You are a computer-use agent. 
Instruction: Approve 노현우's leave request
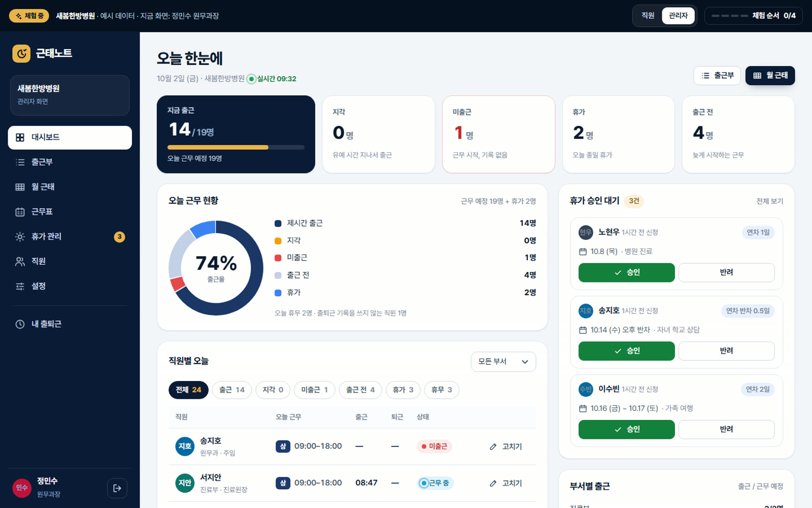tap(627, 272)
